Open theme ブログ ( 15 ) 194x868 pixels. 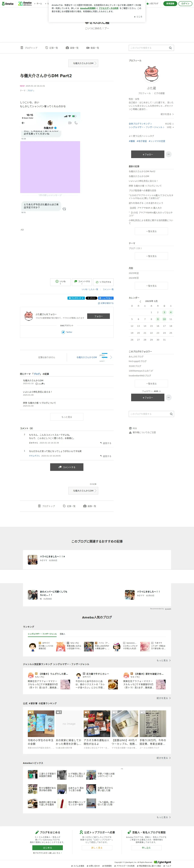click(x=135, y=248)
